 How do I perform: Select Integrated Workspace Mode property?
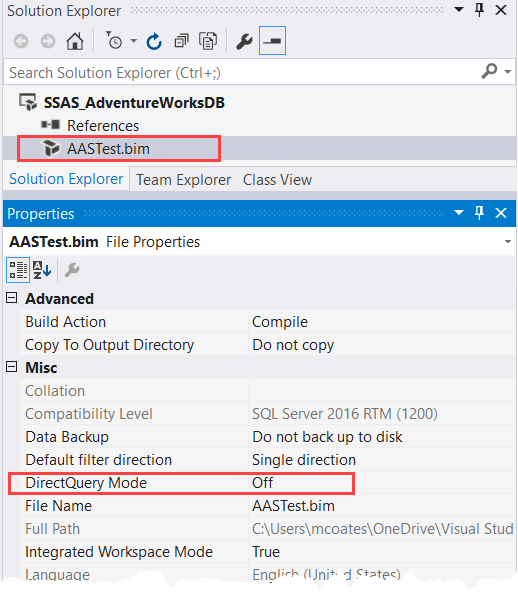[119, 552]
